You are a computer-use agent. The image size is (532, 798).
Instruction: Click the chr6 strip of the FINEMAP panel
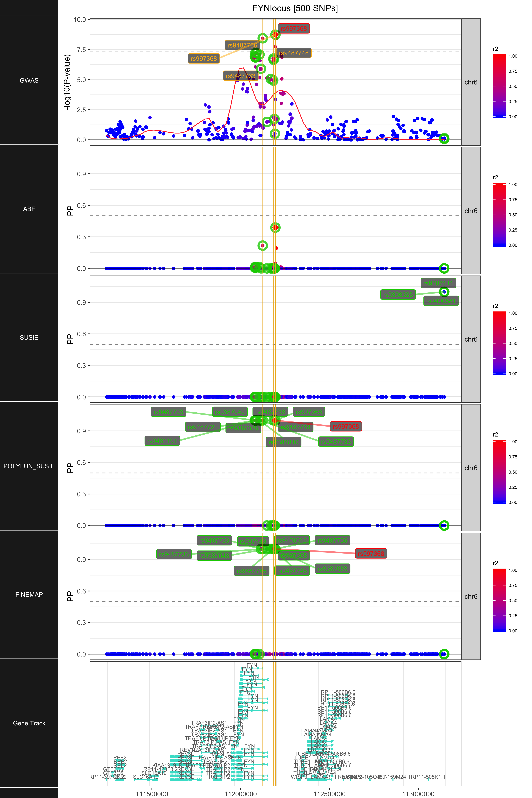[x=471, y=597]
